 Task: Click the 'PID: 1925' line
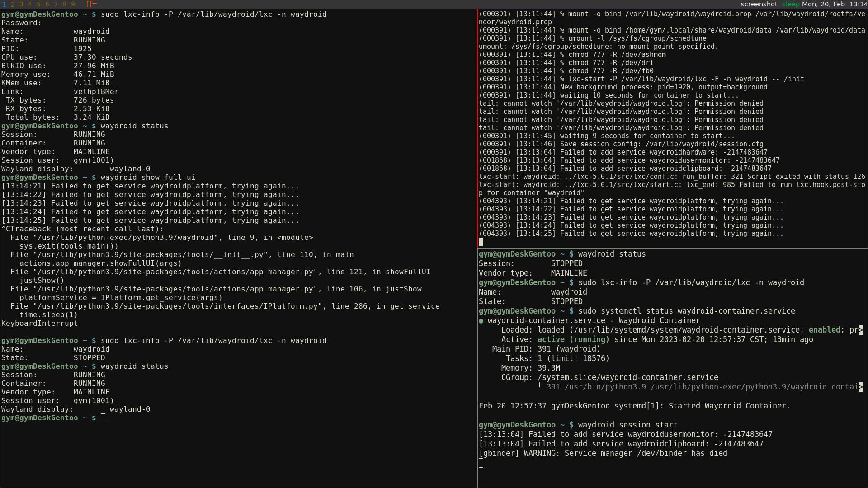[x=47, y=49]
